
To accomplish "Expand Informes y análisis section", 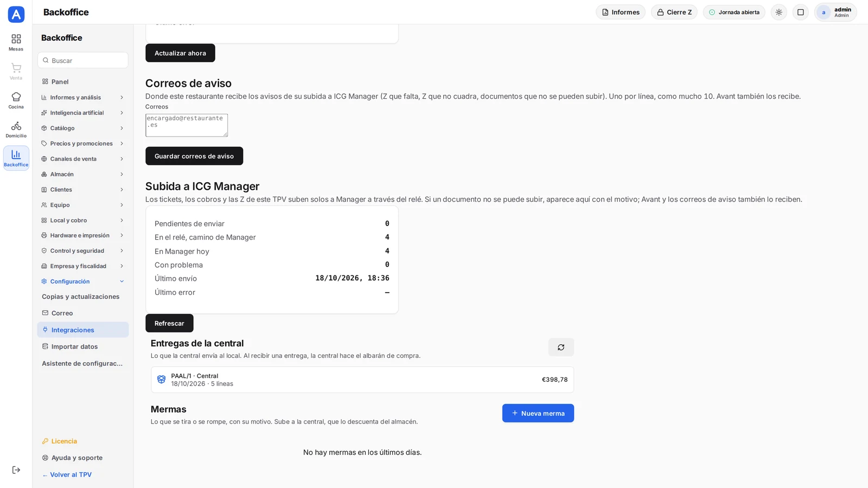I will tap(83, 98).
